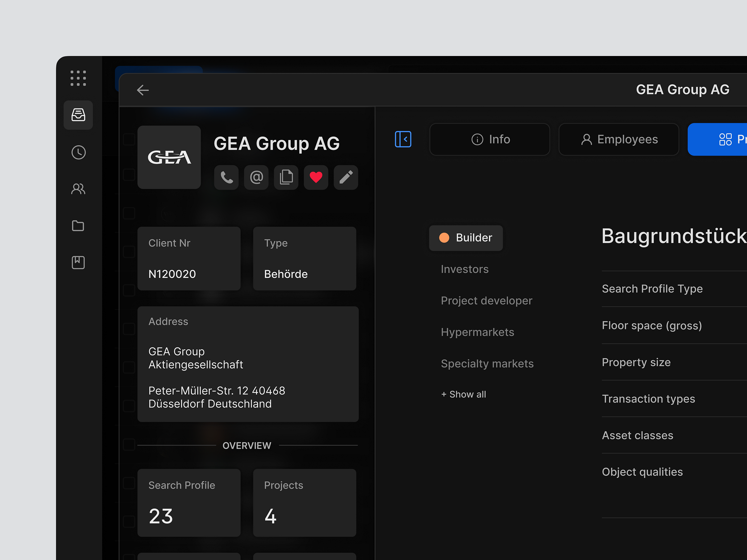Image resolution: width=747 pixels, height=560 pixels.
Task: Select the Project developer category
Action: coord(486,301)
